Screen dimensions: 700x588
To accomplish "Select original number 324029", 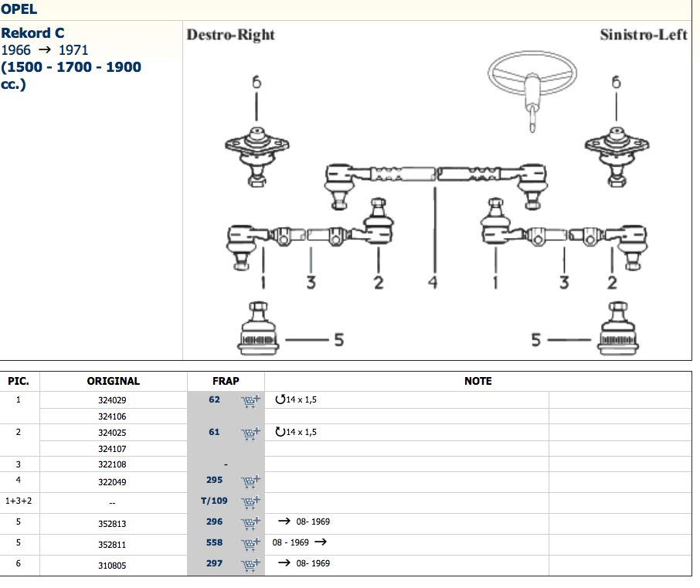I will 112,400.
